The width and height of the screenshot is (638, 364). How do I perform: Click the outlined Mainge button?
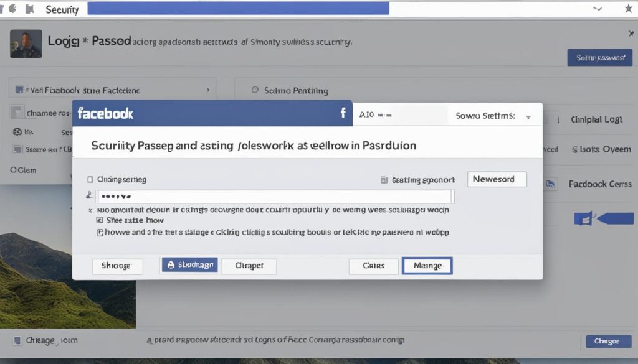click(x=427, y=265)
